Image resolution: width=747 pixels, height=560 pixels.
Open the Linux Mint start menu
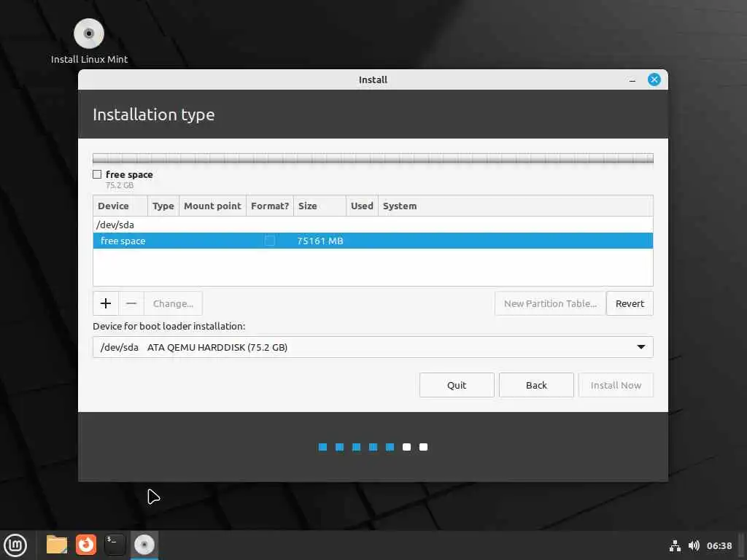pos(15,545)
